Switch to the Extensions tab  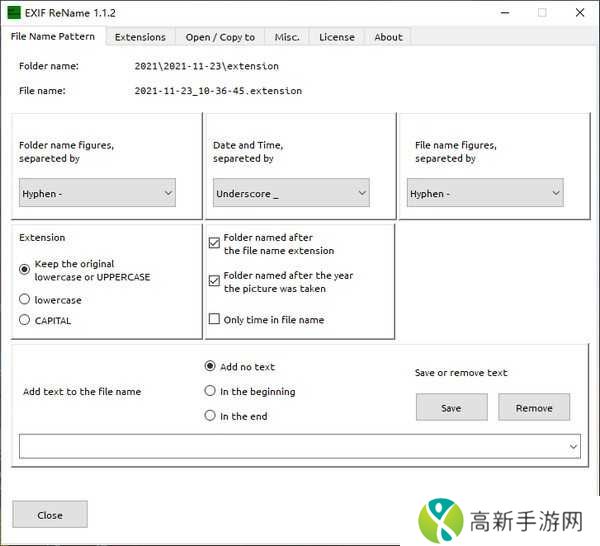140,37
